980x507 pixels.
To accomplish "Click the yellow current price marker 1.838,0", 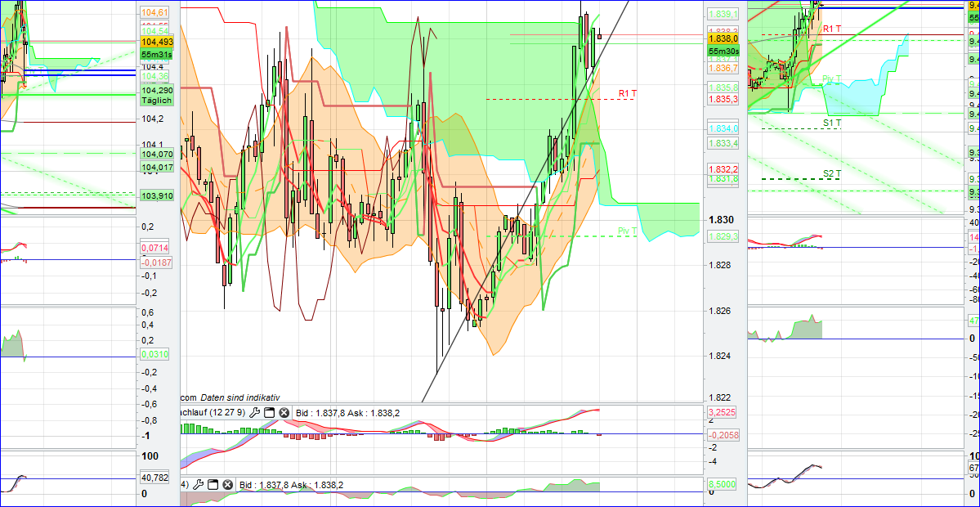I will tap(722, 37).
